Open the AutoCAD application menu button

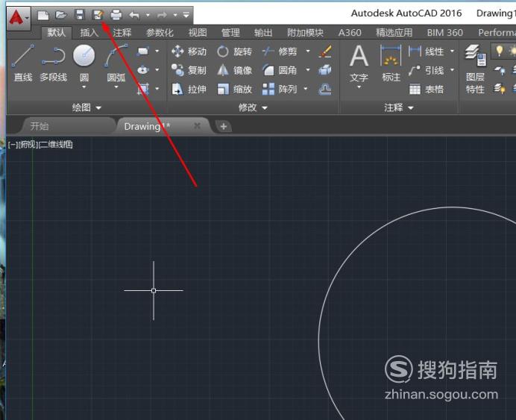[18, 17]
